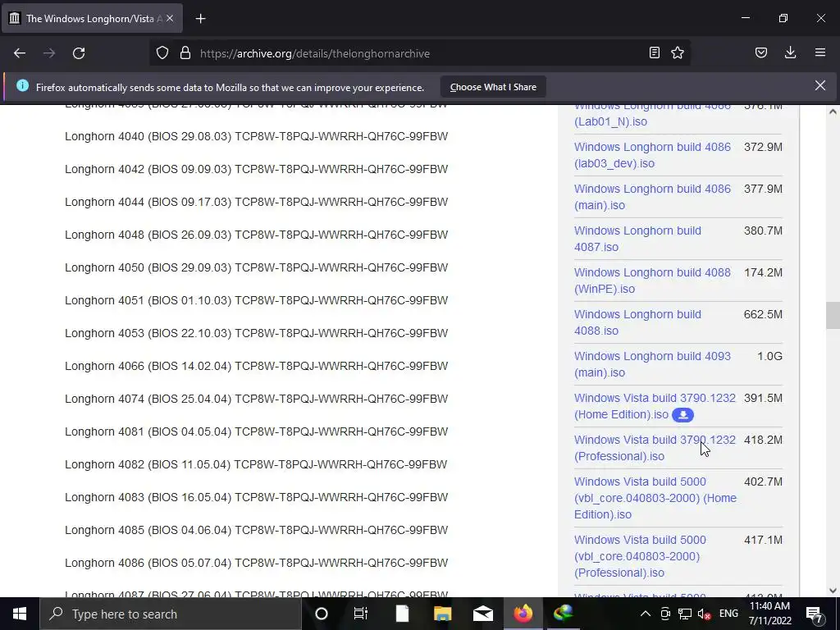Select the Longhorn 4042 product key line
Image resolution: width=840 pixels, height=630 pixels.
click(x=256, y=169)
